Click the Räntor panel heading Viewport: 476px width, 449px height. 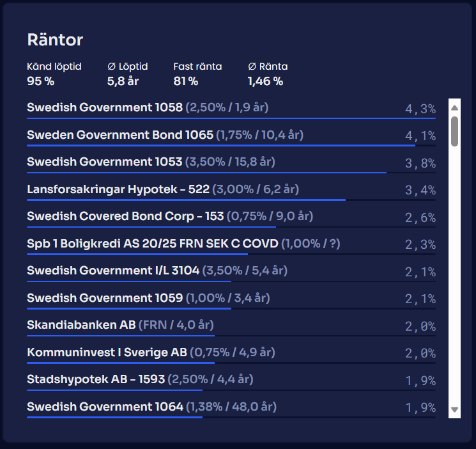pos(55,40)
